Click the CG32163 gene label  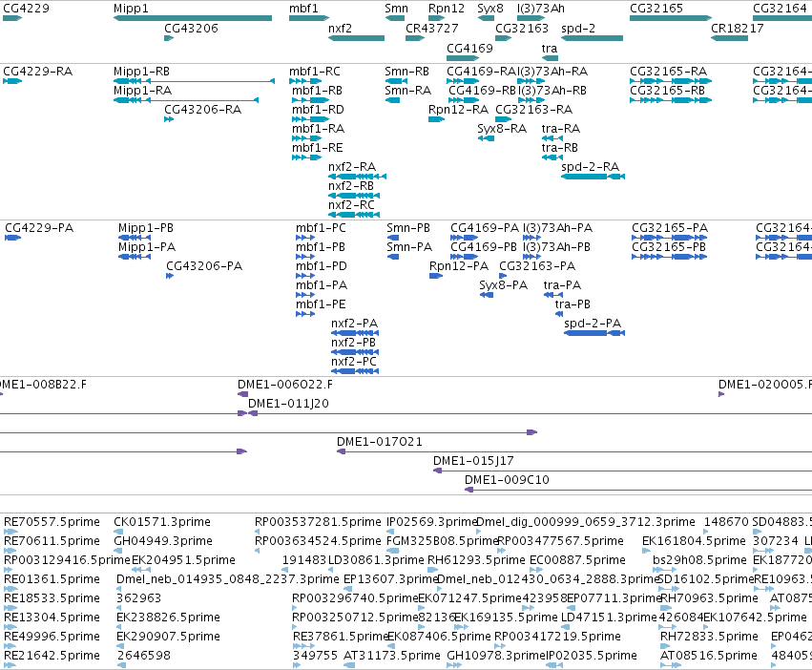522,29
